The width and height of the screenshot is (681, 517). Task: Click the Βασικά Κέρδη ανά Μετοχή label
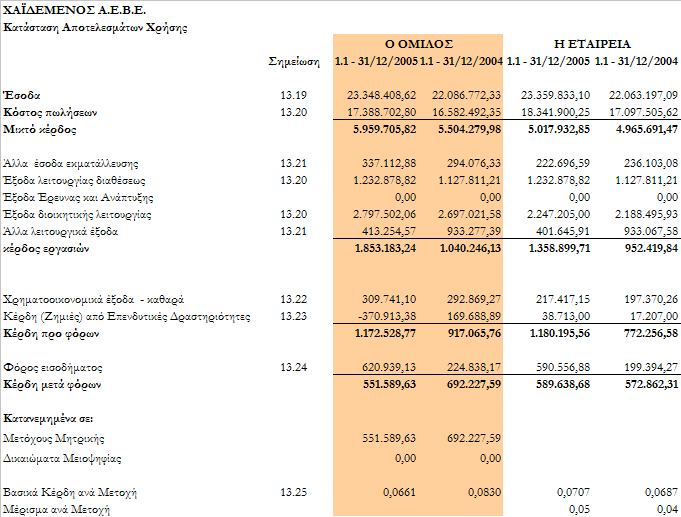tap(70, 493)
